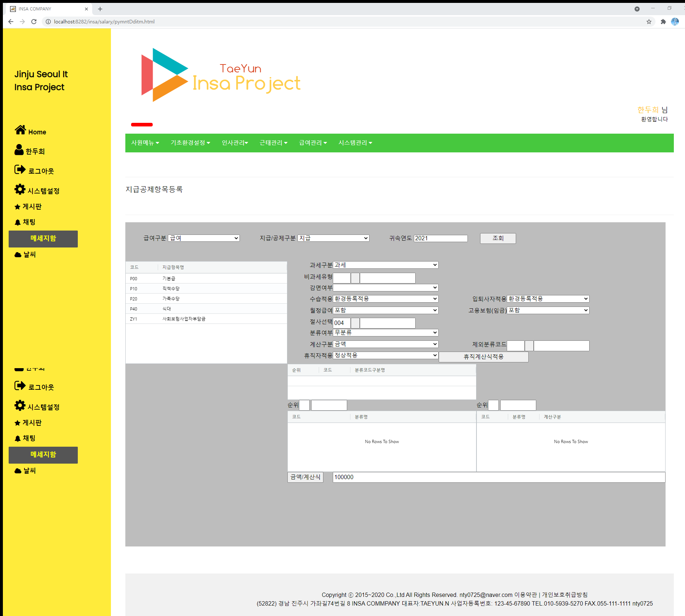
Task: Click the TaeYun Insa Project logo
Action: pos(221,75)
